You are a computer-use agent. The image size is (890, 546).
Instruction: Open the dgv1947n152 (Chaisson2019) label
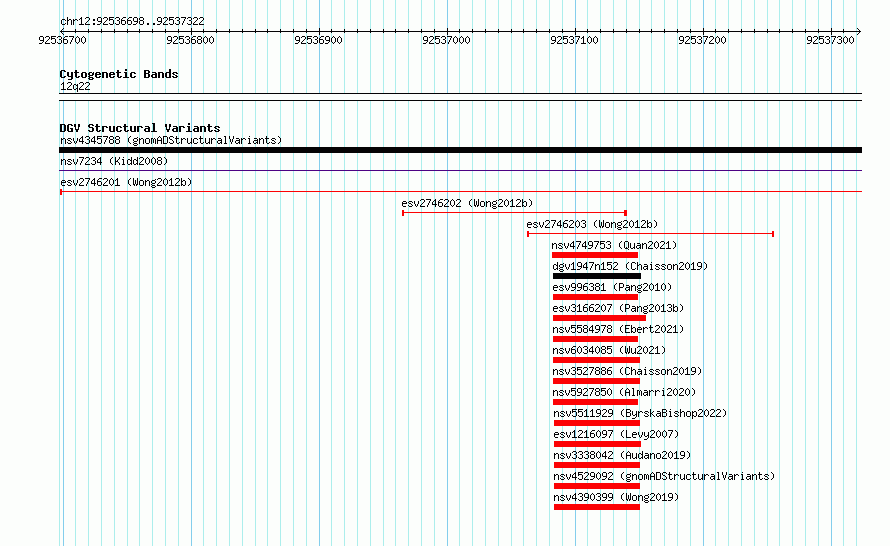630,266
